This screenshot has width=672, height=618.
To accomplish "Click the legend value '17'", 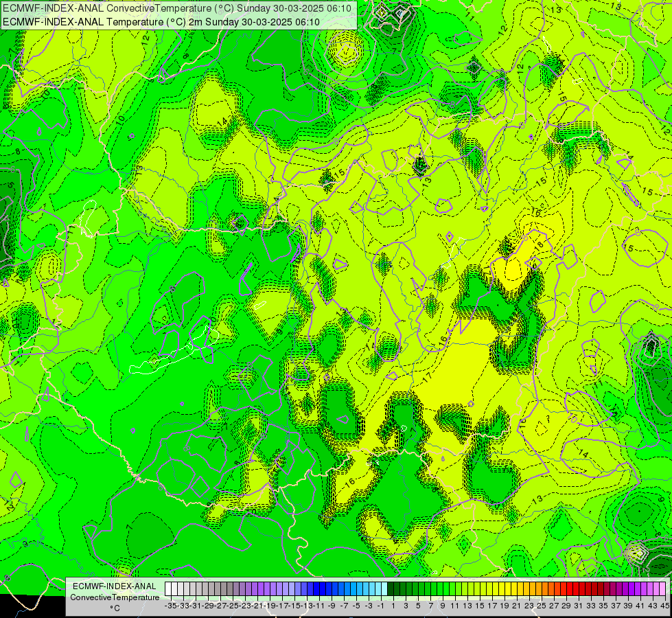I will click(x=492, y=606).
